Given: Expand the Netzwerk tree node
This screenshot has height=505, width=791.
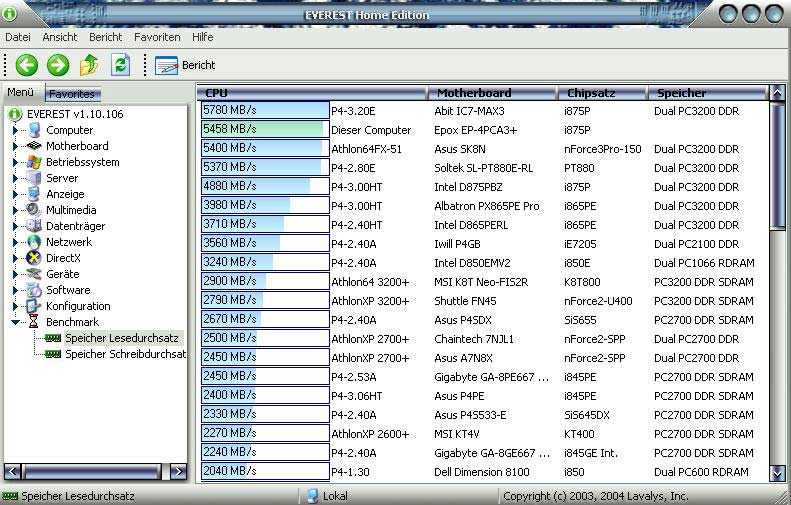Looking at the screenshot, I should [x=15, y=242].
